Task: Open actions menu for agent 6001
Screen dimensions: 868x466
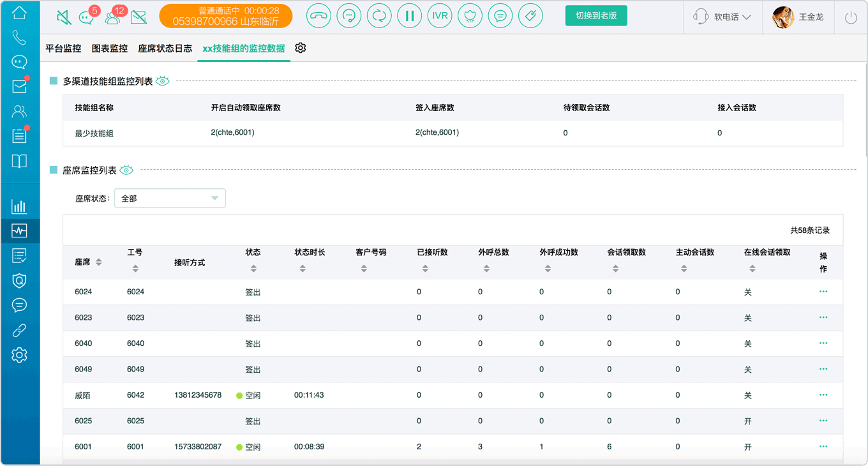Action: 823,446
